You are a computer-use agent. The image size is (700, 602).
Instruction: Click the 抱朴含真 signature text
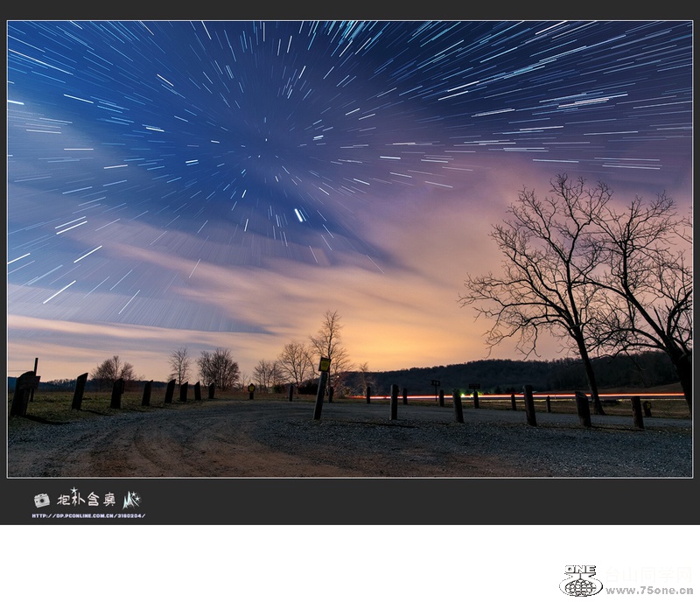(86, 500)
